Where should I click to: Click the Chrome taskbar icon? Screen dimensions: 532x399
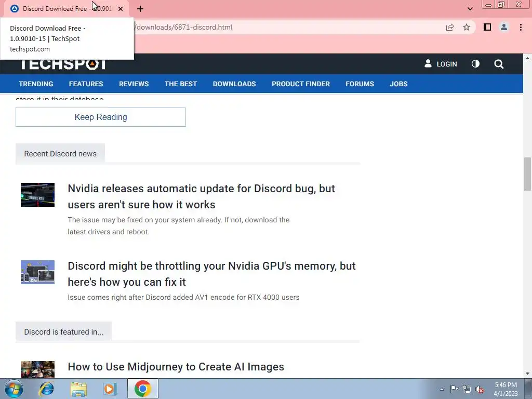click(x=142, y=389)
